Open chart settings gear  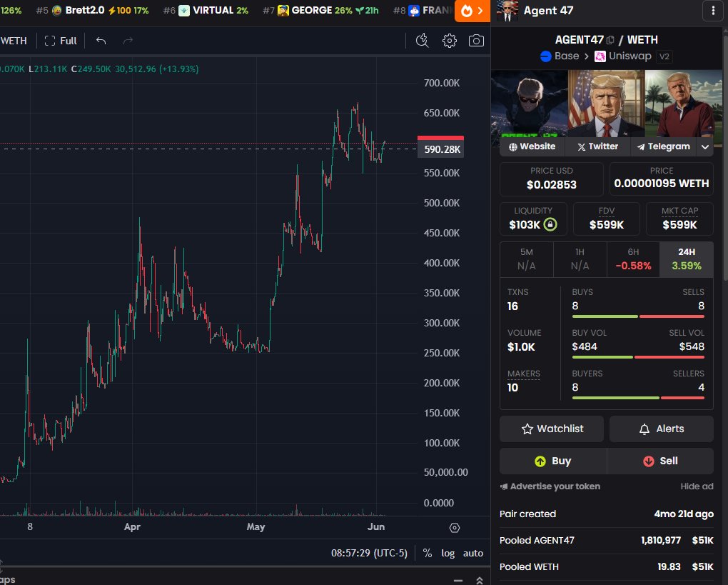449,41
